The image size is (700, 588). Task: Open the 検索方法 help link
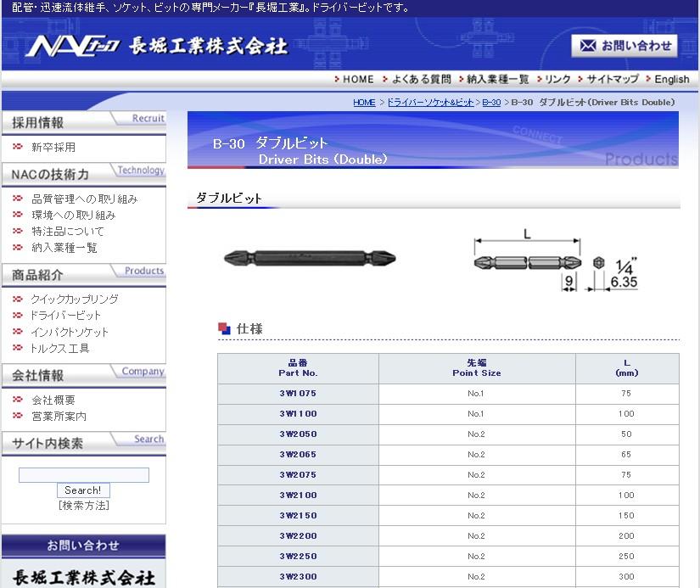84,506
